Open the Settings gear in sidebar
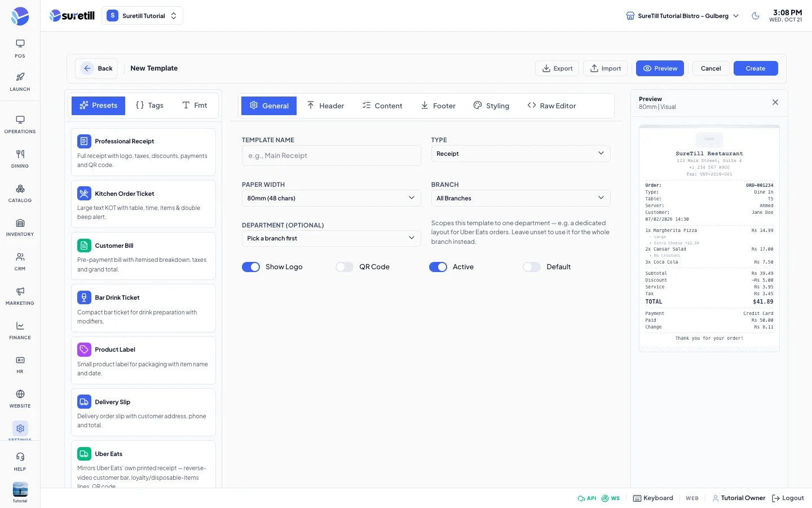The width and height of the screenshot is (812, 508). pos(20,428)
